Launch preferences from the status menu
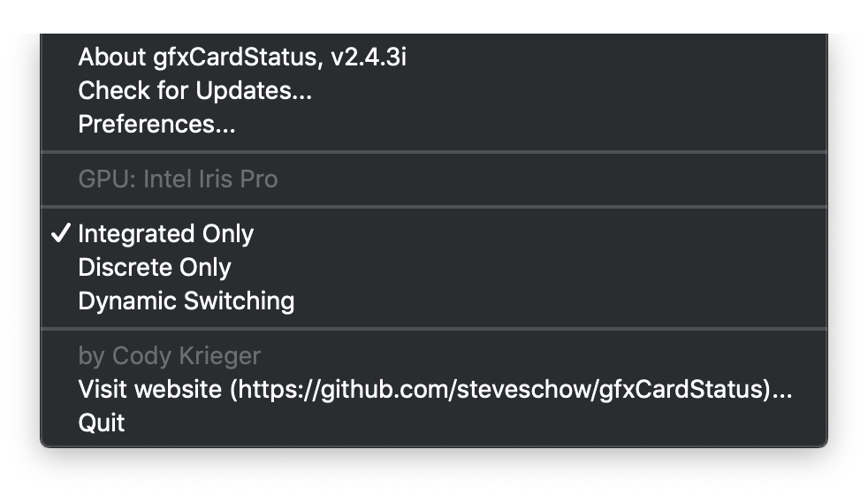 coord(434,124)
